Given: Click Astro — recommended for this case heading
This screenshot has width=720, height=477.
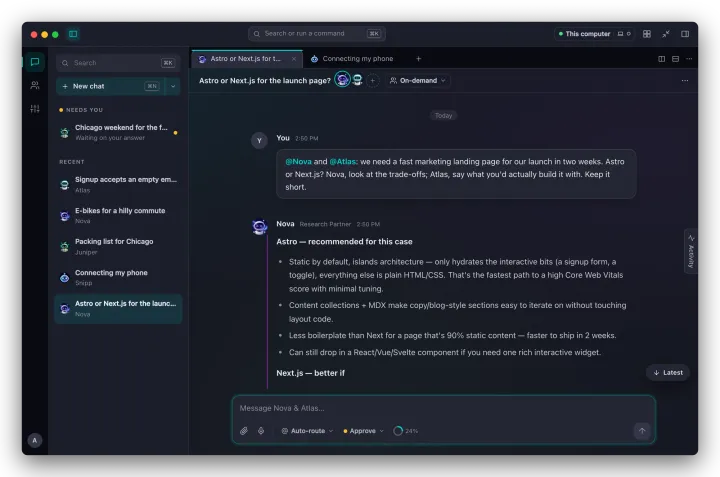Looking at the screenshot, I should pyautogui.click(x=344, y=241).
